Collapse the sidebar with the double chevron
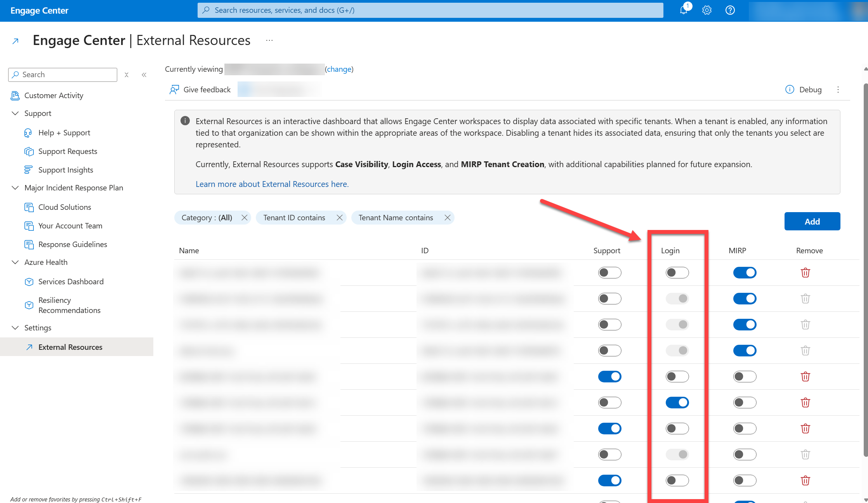Screen dimensions: 868x503 pos(144,75)
